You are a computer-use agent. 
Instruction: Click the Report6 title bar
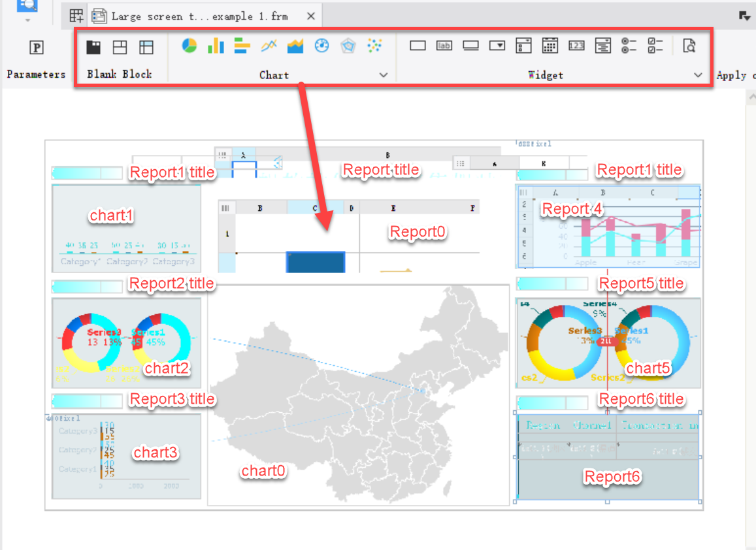tap(551, 402)
